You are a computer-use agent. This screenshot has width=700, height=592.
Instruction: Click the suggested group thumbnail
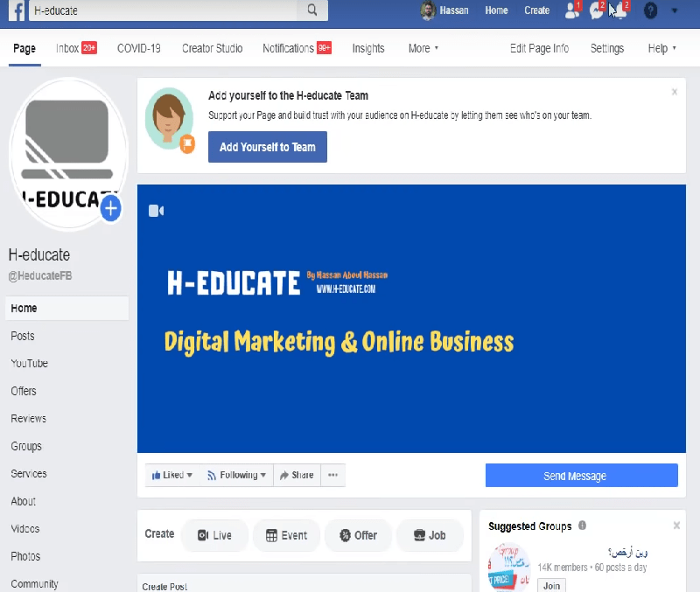click(509, 567)
